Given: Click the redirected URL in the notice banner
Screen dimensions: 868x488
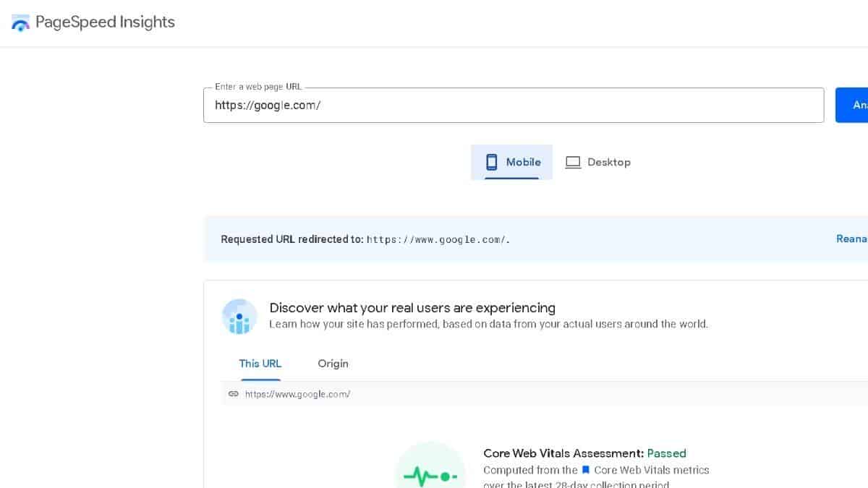Looking at the screenshot, I should point(438,239).
